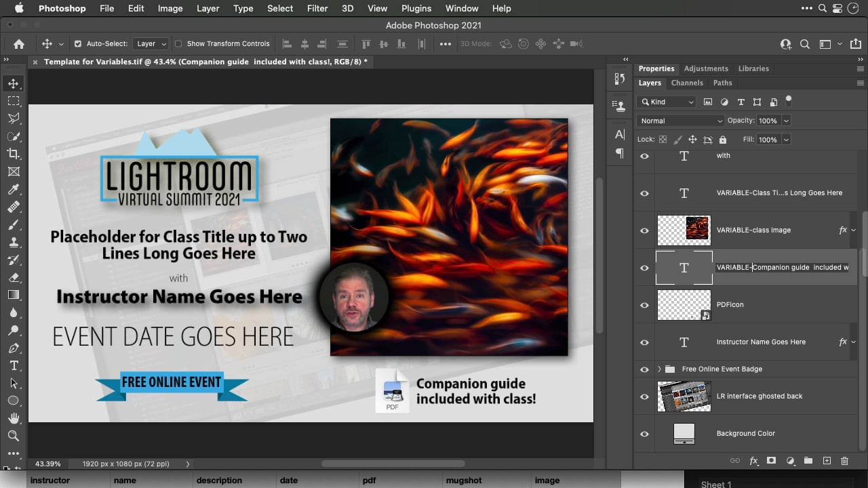
Task: Lock all attributes with padlock icon
Action: 722,140
